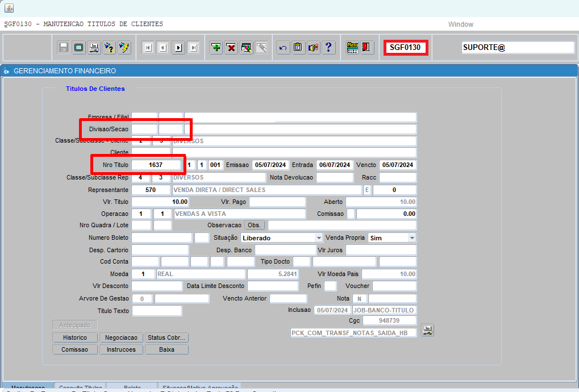Click the Menu toolbar icon
The width and height of the screenshot is (579, 392).
pyautogui.click(x=352, y=48)
